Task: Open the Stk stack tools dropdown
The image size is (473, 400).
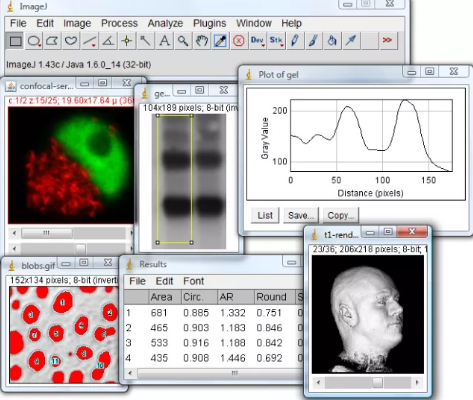Action: pos(276,41)
